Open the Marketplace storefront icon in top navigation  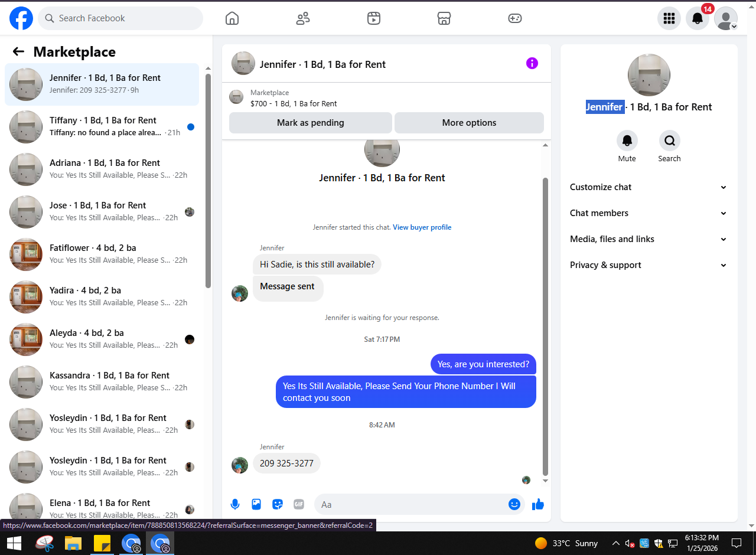(x=444, y=18)
